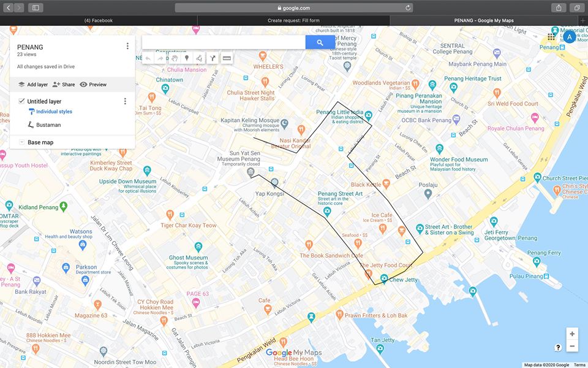Image resolution: width=588 pixels, height=368 pixels.
Task: Activate the Draw a line tool
Action: coord(199,58)
